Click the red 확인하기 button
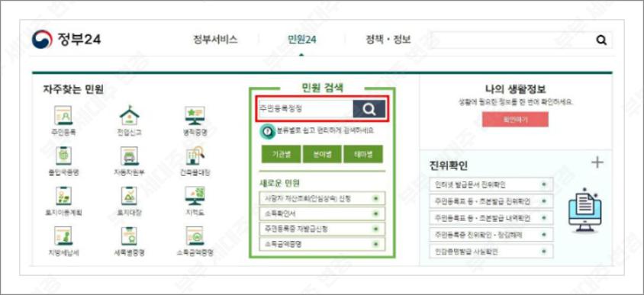 (515, 120)
